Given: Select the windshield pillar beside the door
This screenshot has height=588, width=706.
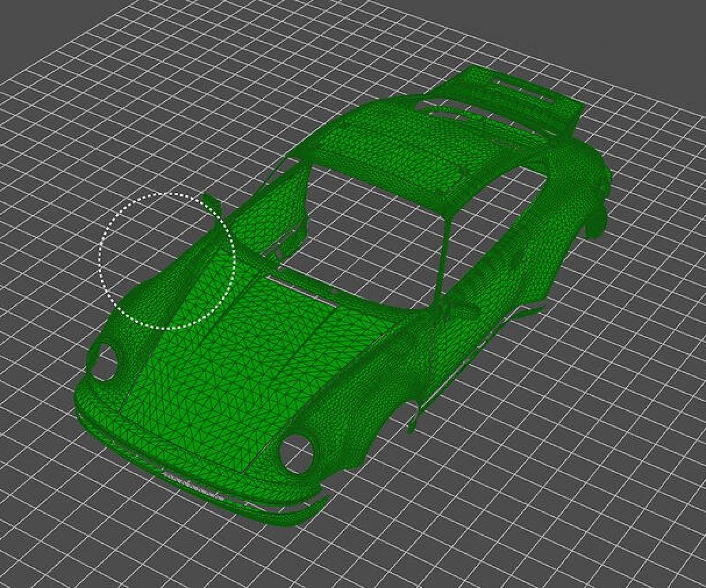Looking at the screenshot, I should 444,254.
